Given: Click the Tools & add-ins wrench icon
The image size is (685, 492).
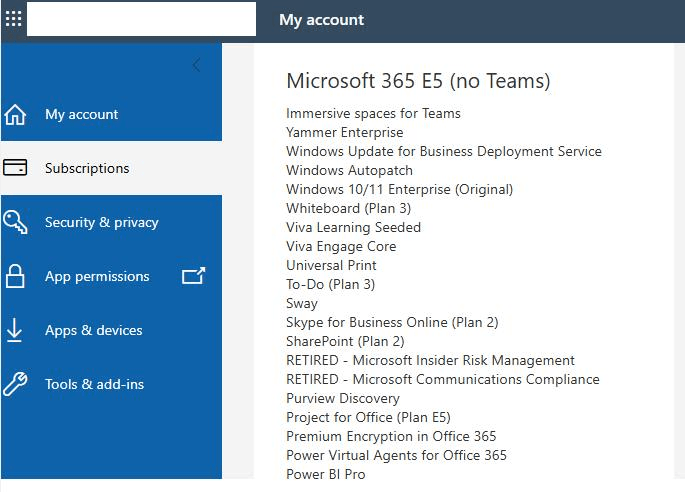Looking at the screenshot, I should 15,384.
